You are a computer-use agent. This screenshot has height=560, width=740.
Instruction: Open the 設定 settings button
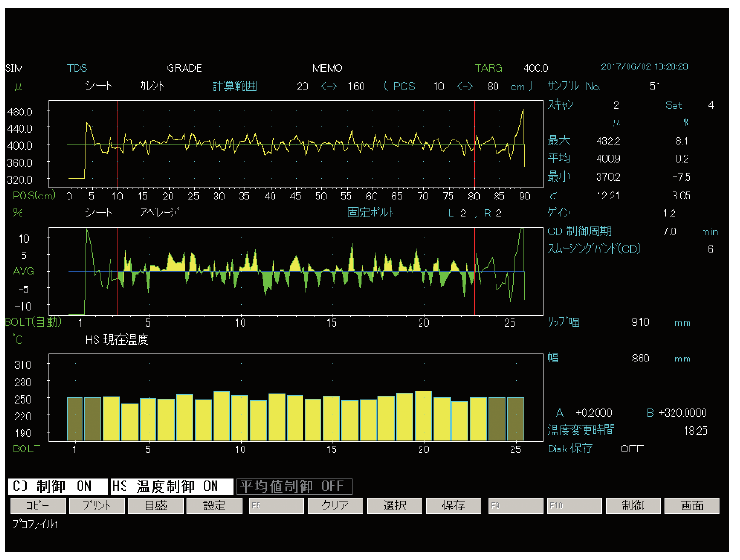(215, 506)
